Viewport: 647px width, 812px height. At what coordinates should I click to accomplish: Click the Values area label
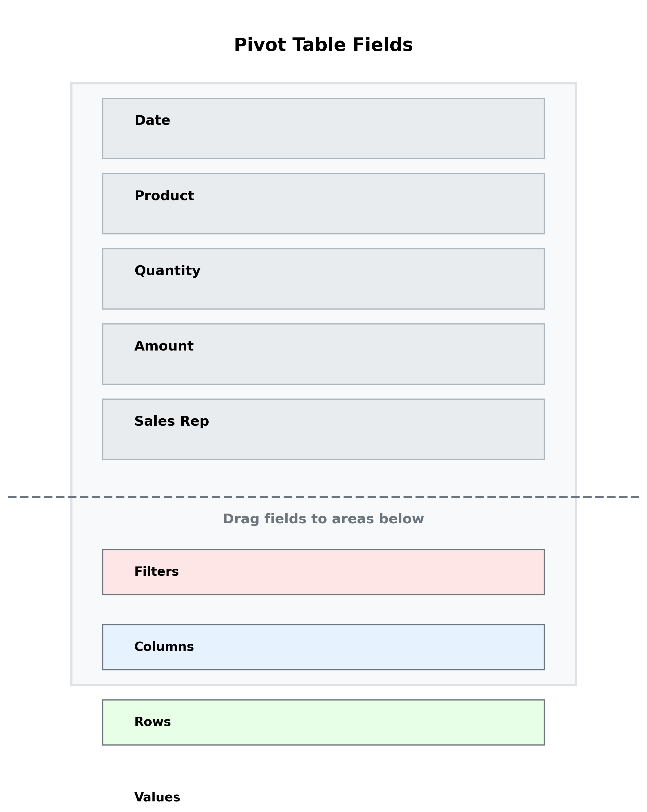pos(157,797)
